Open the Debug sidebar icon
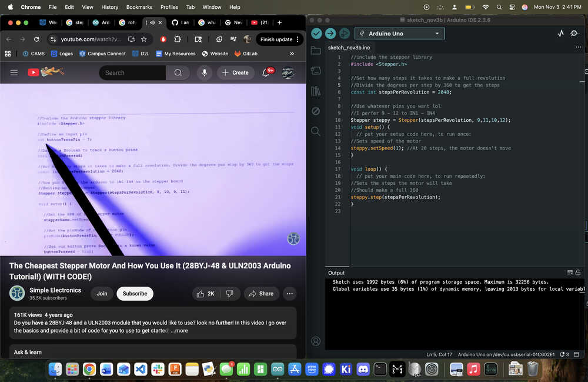This screenshot has width=588, height=382. [x=316, y=111]
